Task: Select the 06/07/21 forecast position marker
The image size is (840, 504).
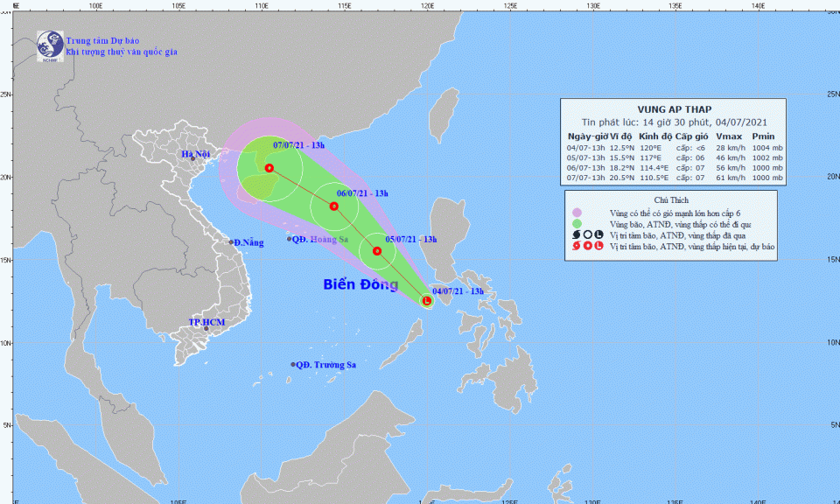Action: coord(333,206)
